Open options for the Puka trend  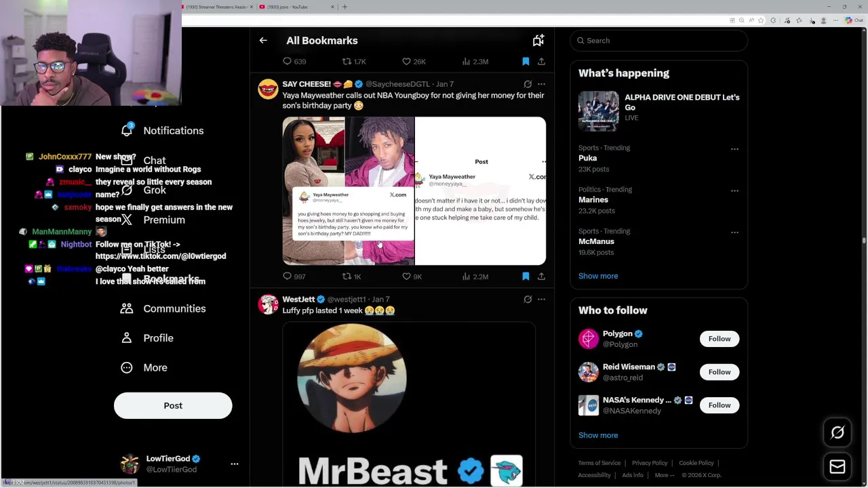734,149
